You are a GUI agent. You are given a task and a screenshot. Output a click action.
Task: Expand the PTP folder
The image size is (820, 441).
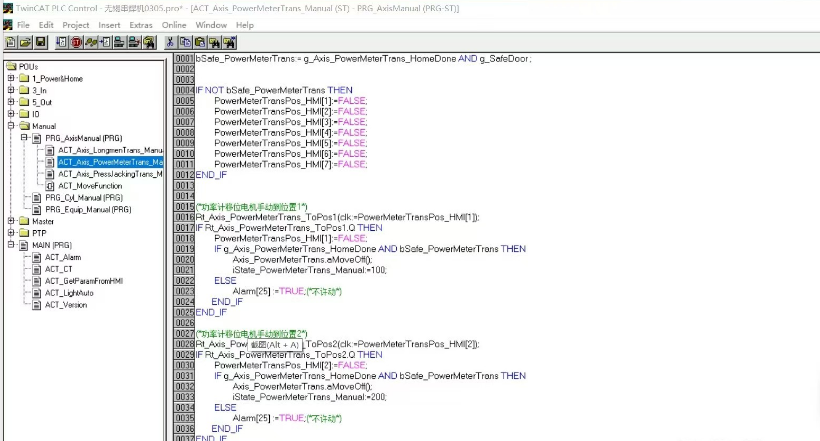[11, 233]
